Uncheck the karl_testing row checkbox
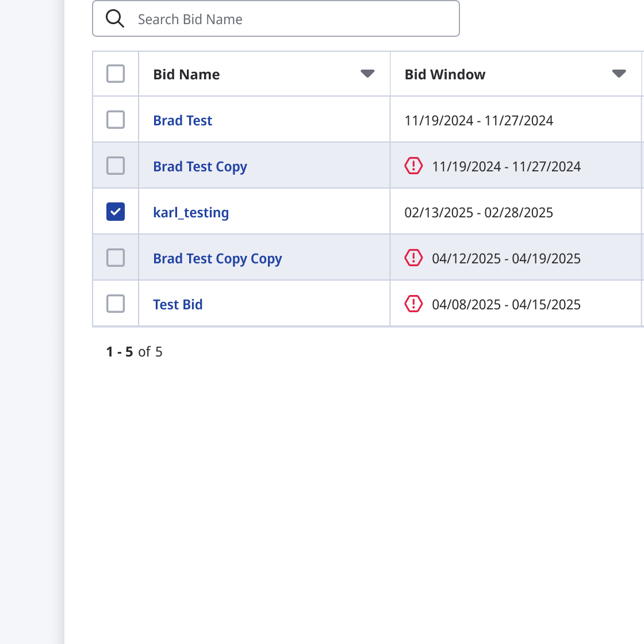 [x=116, y=212]
